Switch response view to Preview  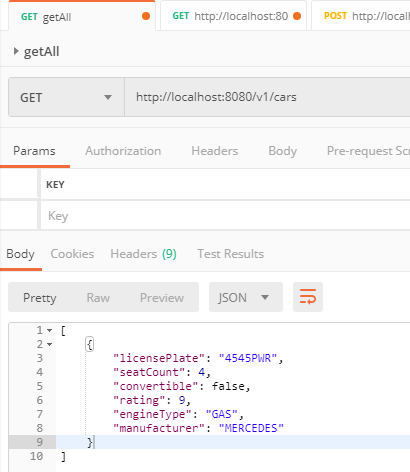point(162,298)
